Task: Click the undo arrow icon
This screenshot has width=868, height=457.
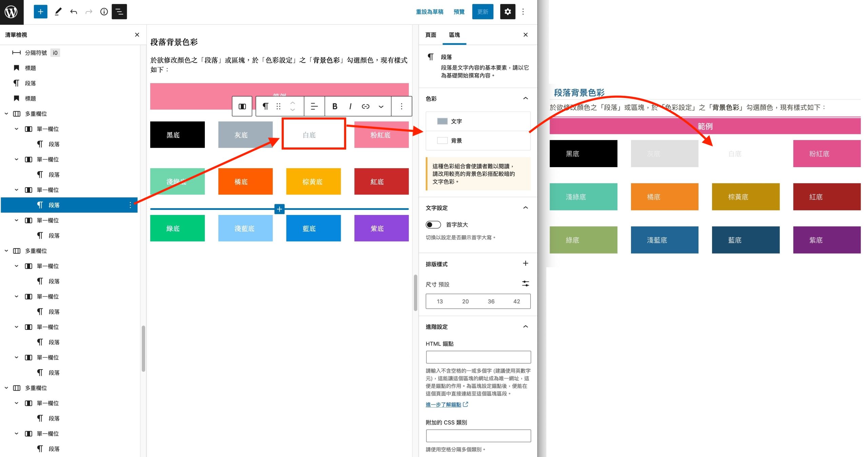Action: click(x=74, y=12)
